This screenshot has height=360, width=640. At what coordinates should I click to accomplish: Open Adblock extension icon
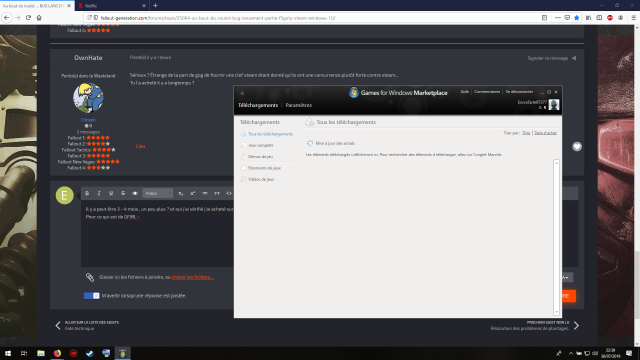[610, 18]
